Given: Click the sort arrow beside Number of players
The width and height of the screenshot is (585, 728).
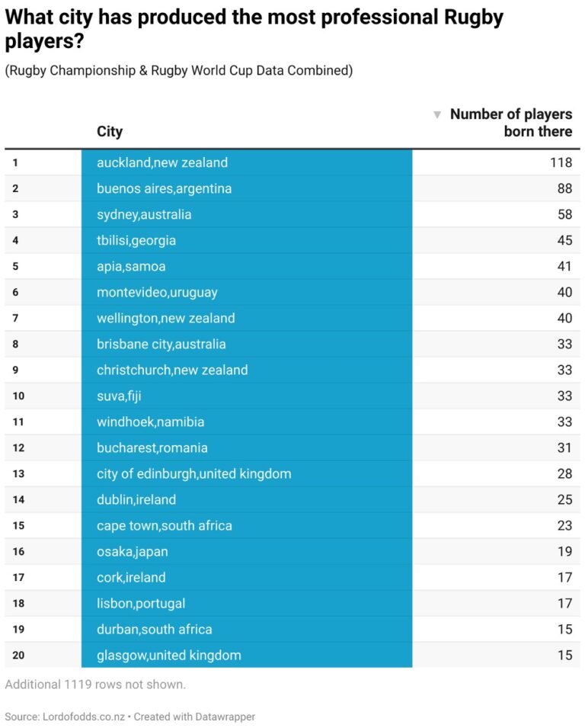Looking at the screenshot, I should point(437,114).
